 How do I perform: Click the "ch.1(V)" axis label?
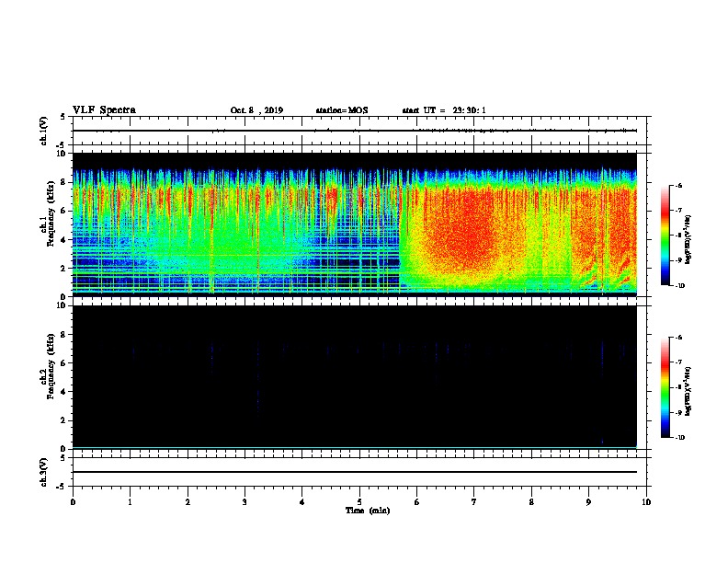pos(44,131)
